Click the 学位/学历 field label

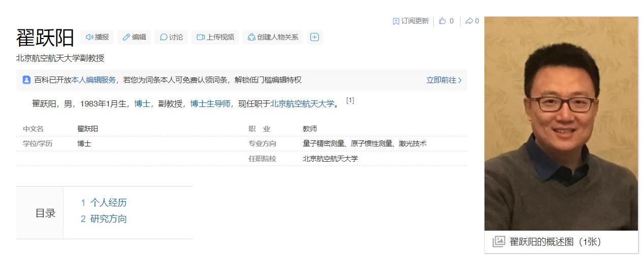click(38, 143)
